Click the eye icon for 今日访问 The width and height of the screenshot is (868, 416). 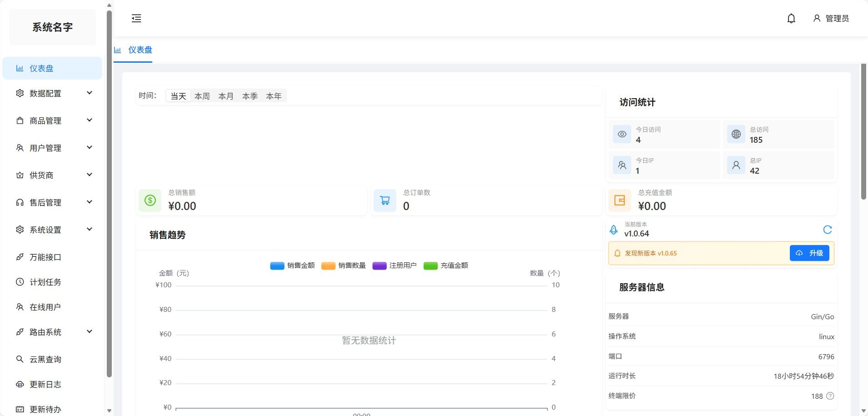[622, 134]
